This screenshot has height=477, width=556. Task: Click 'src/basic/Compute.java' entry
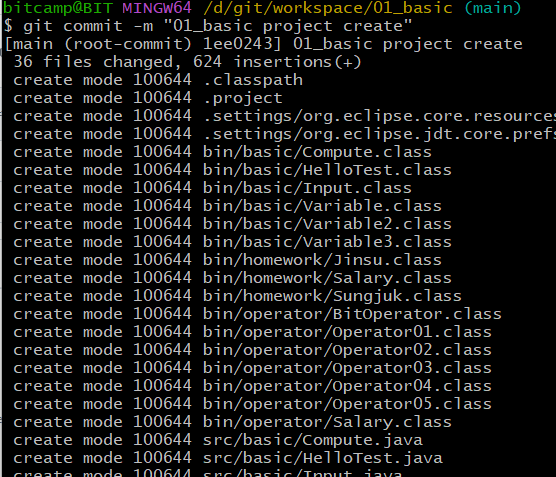point(312,440)
